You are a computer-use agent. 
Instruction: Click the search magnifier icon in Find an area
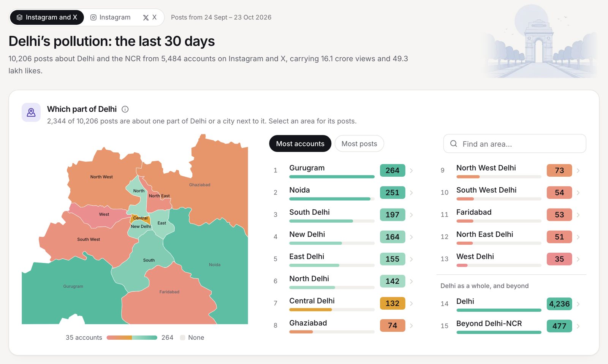[453, 144]
